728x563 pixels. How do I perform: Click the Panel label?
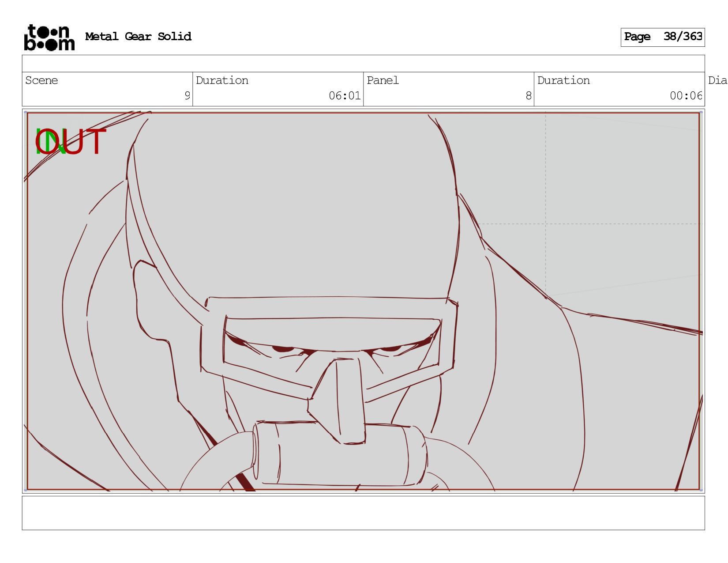[x=383, y=80]
